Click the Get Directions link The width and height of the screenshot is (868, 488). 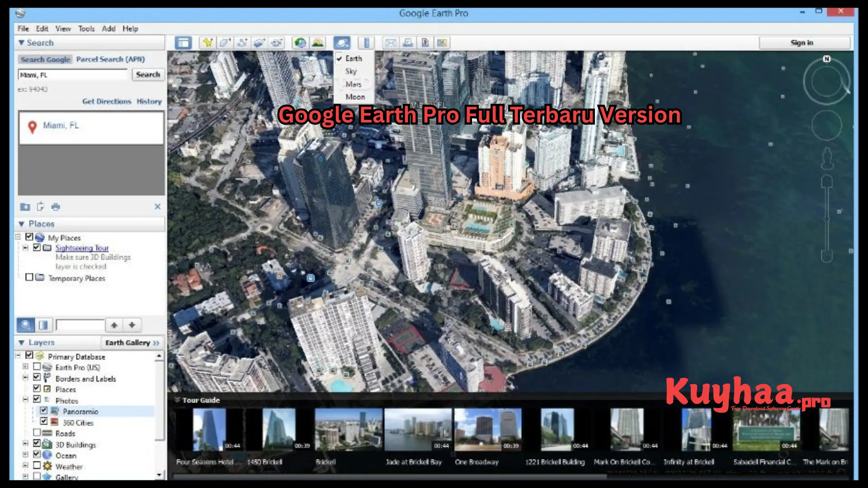click(x=107, y=102)
